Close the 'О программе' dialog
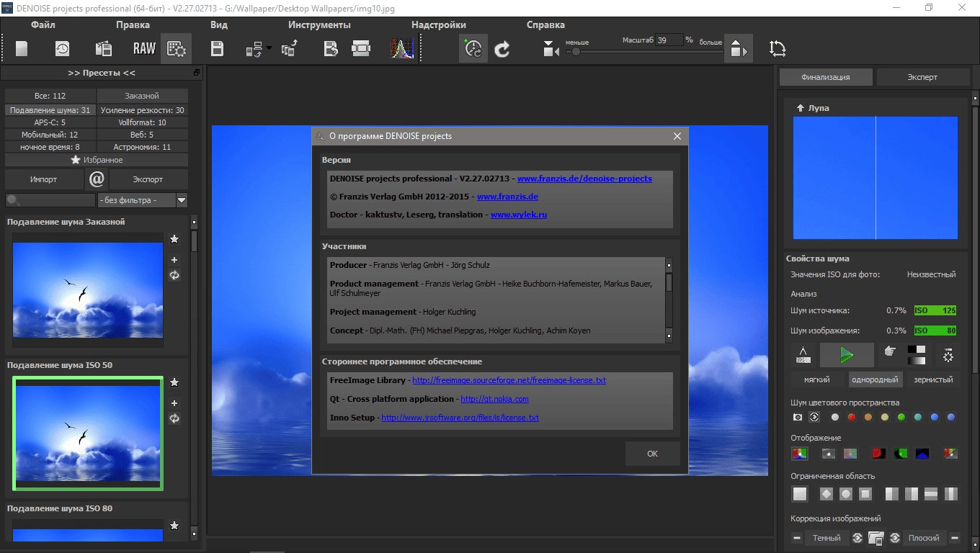The image size is (980, 553). [677, 136]
